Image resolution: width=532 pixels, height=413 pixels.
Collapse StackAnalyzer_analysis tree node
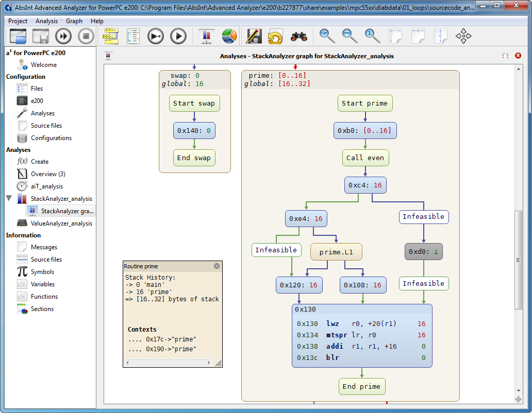point(9,198)
